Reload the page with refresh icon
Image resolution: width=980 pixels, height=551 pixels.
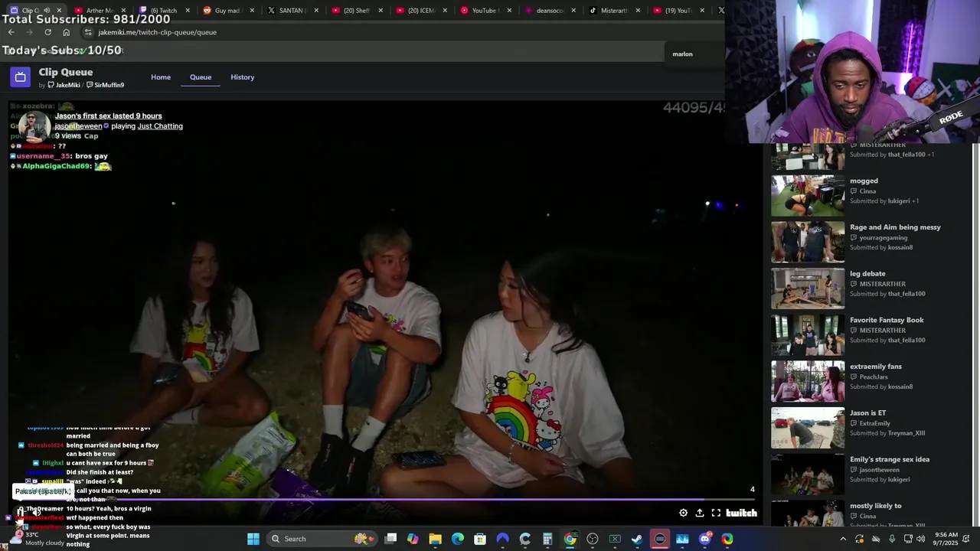(47, 32)
